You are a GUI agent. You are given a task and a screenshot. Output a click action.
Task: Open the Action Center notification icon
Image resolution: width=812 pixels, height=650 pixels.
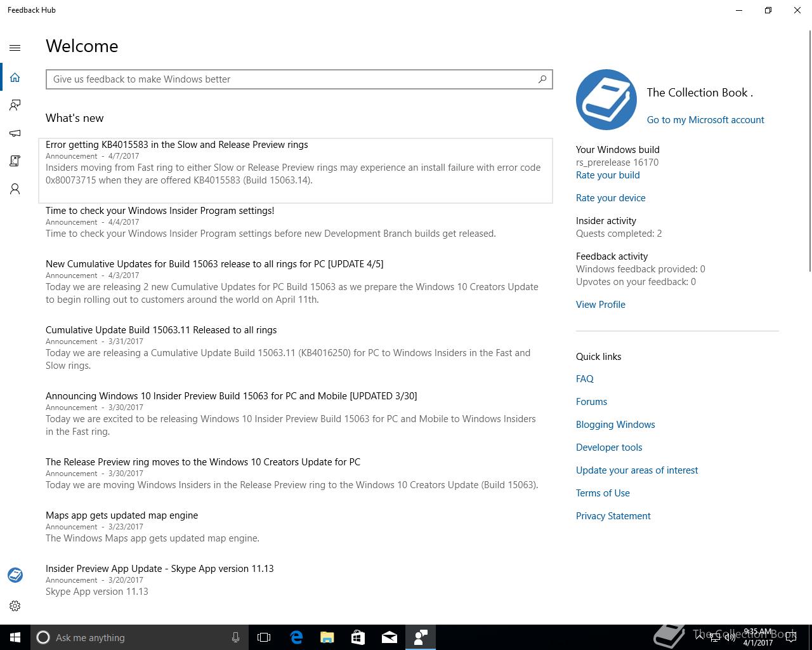pyautogui.click(x=791, y=637)
